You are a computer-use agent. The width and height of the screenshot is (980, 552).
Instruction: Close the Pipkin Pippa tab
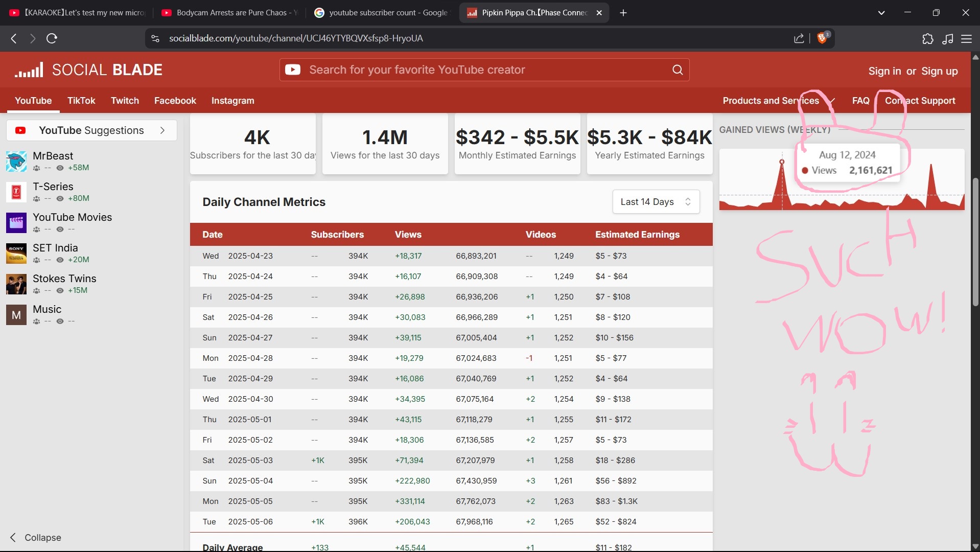(x=599, y=13)
